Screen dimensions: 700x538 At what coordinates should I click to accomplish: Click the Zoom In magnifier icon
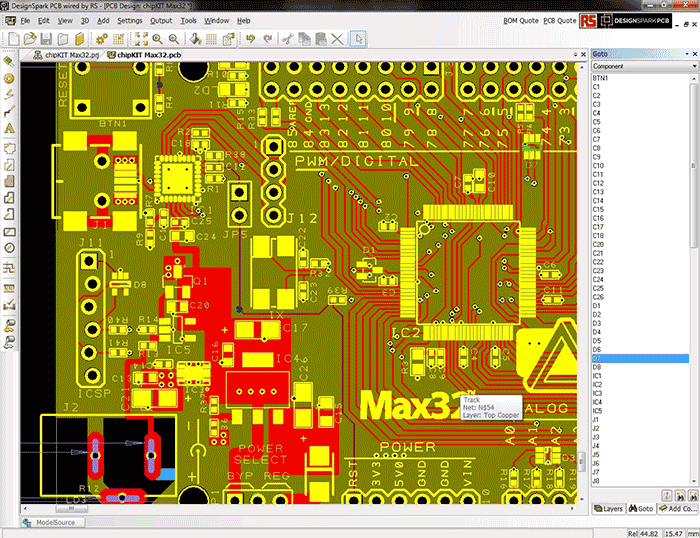158,39
